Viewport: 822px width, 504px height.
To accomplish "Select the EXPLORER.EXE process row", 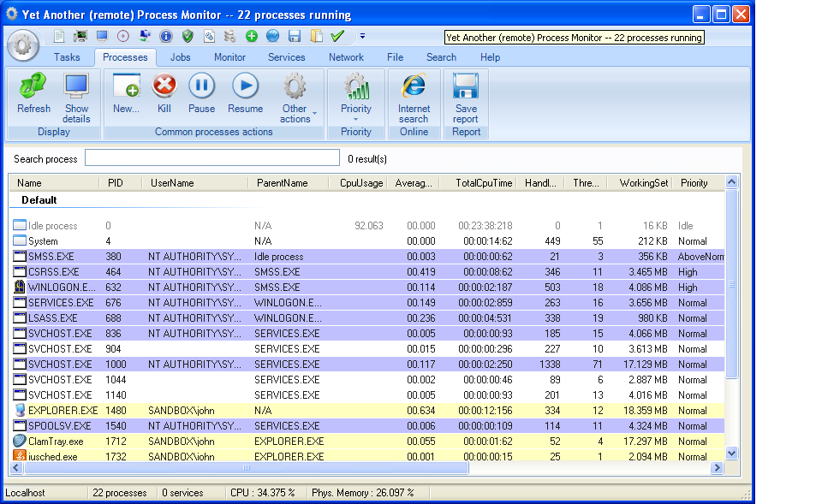I will coord(63,411).
